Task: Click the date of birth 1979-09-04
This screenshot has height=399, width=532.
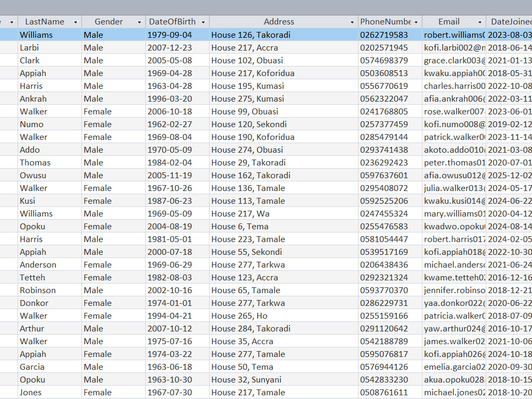Action: [x=177, y=35]
